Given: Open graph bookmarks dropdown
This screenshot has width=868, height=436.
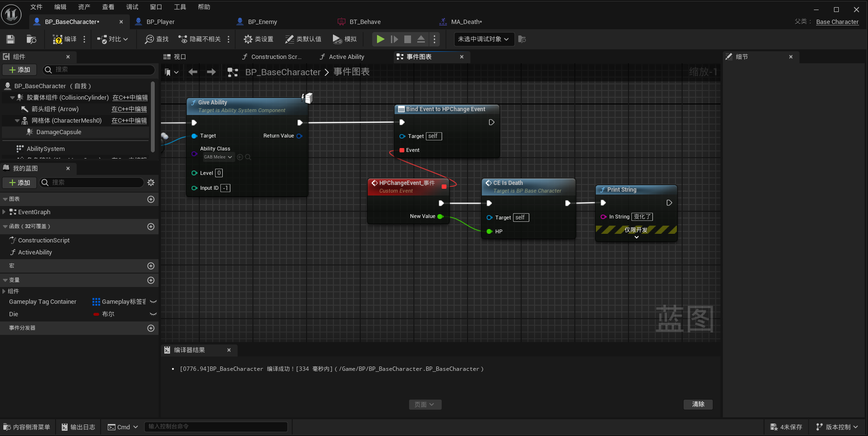Looking at the screenshot, I should point(171,72).
